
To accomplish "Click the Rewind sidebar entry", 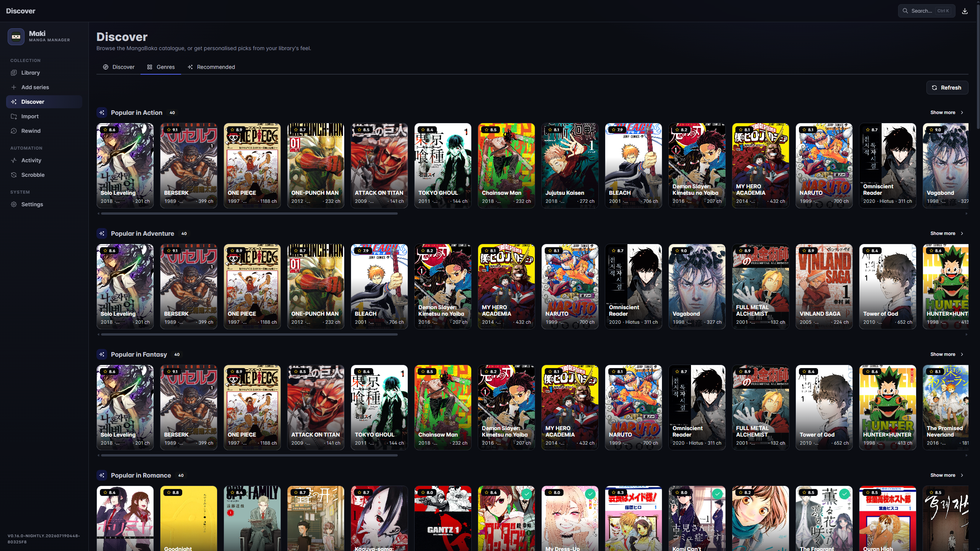I will (x=44, y=131).
